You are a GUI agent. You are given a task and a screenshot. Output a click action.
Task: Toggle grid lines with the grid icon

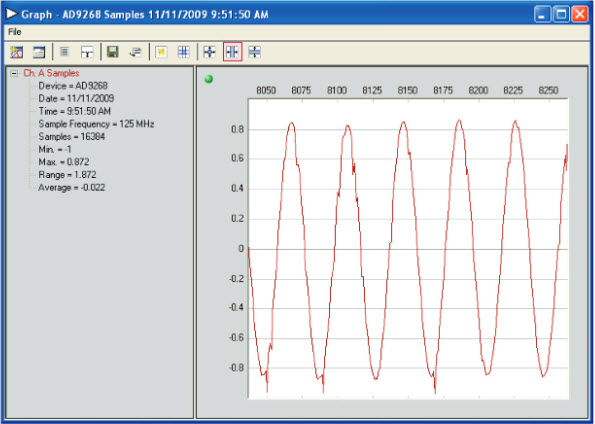pos(184,52)
